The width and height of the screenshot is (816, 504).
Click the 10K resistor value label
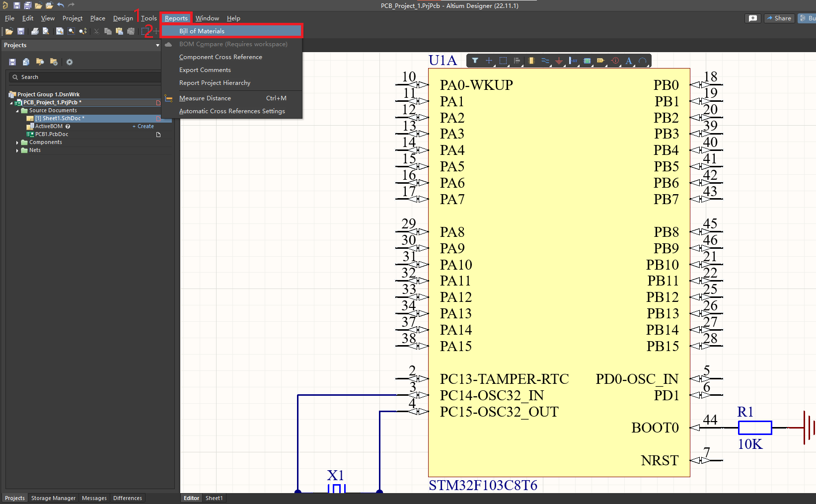point(750,444)
